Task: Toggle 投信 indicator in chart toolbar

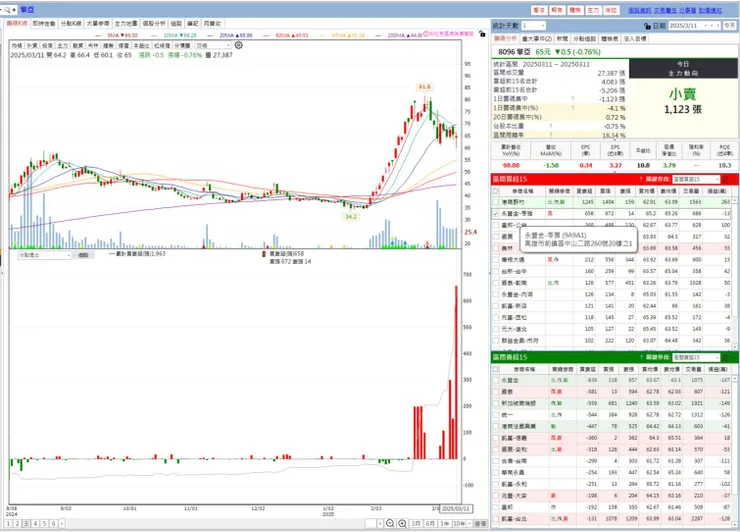Action: point(47,45)
